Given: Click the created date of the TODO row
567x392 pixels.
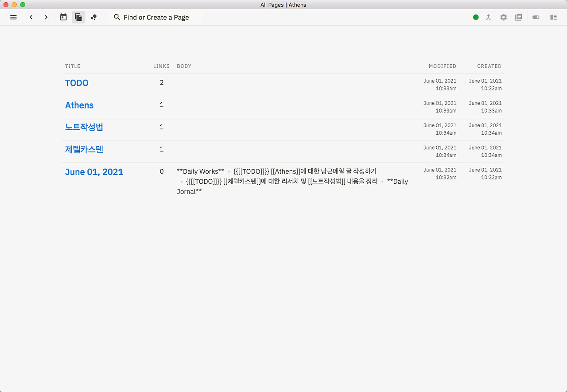Looking at the screenshot, I should point(485,85).
